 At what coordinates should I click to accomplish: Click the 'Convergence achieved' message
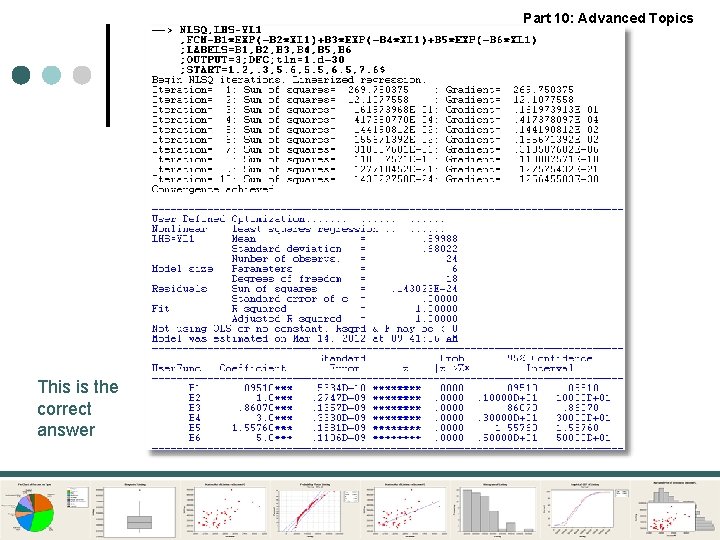[x=213, y=189]
